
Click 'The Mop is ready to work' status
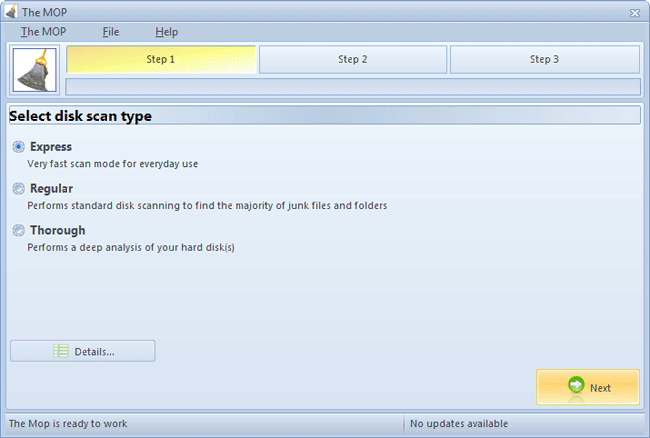click(69, 424)
